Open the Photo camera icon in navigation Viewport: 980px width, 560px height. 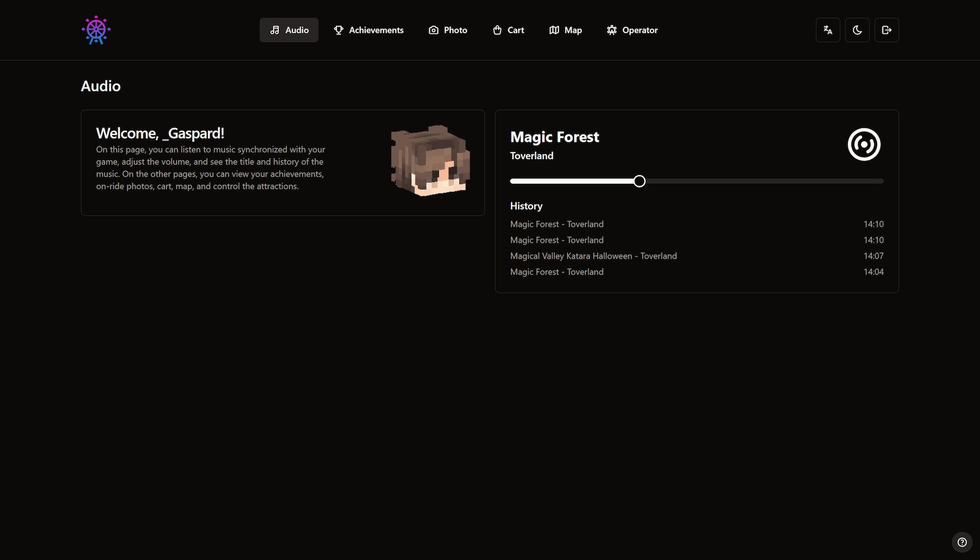pyautogui.click(x=433, y=30)
